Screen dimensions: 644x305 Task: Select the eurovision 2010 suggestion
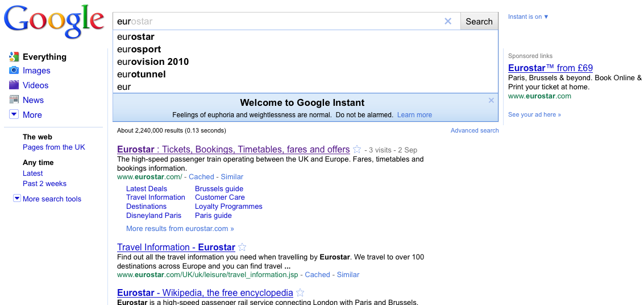tap(305, 61)
